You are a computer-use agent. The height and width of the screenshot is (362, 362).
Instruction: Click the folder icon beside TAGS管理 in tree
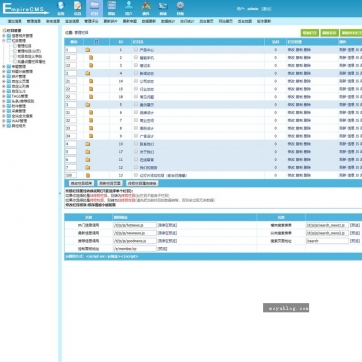click(9, 96)
